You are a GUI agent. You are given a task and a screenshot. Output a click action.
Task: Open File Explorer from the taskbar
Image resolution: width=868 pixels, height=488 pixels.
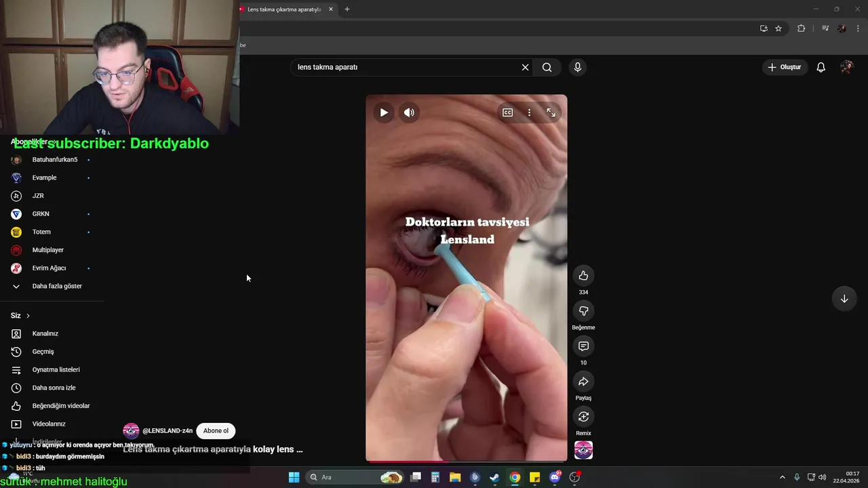(x=455, y=477)
